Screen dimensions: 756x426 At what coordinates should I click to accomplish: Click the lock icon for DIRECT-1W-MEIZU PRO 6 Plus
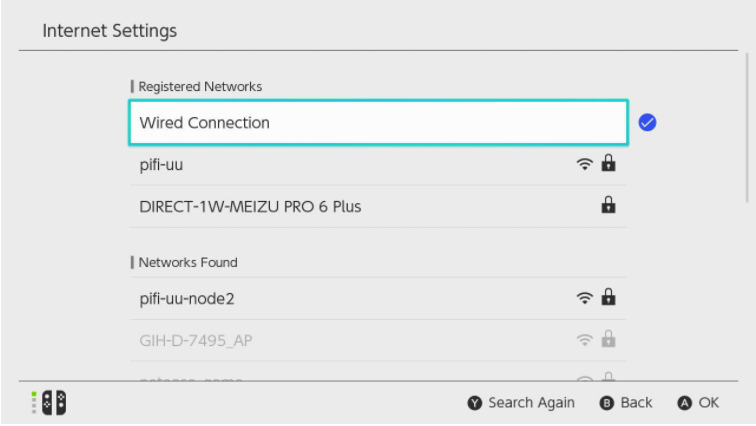click(x=608, y=205)
